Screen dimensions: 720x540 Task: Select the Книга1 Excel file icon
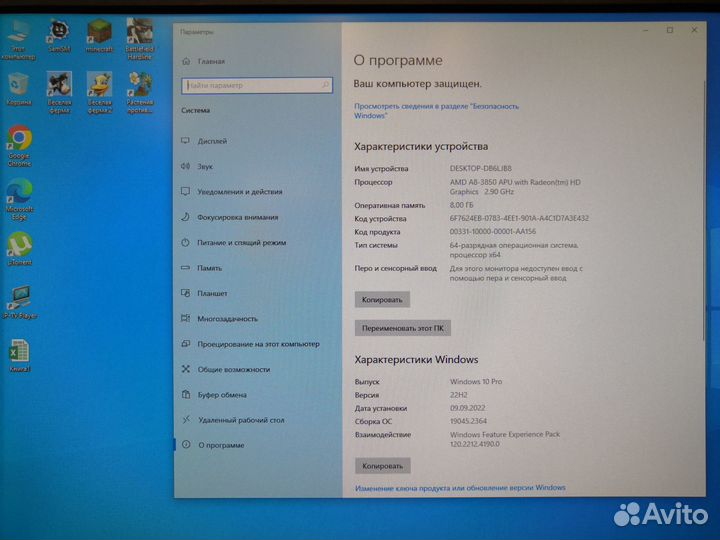(x=19, y=352)
